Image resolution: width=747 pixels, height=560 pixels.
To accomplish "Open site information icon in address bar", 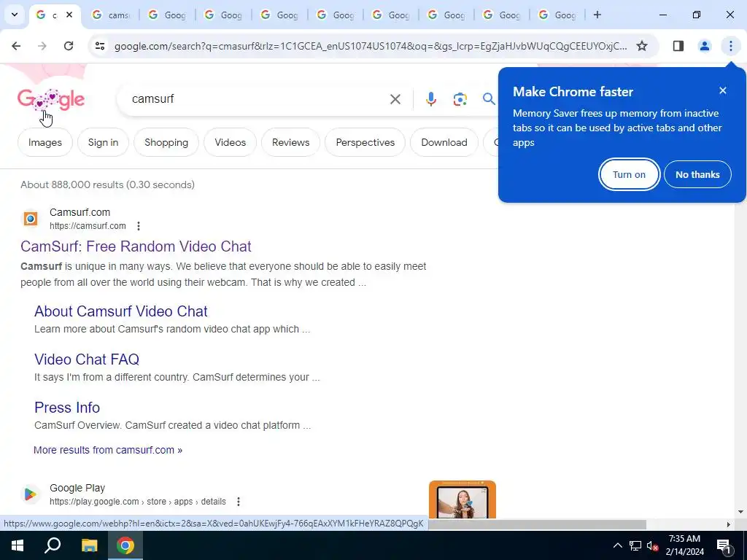I will pyautogui.click(x=100, y=46).
